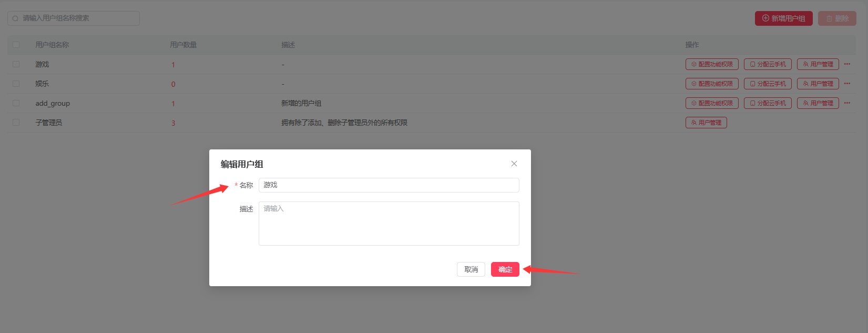Open 用户管理 for 子管理员 group
This screenshot has height=333, width=868.
706,123
